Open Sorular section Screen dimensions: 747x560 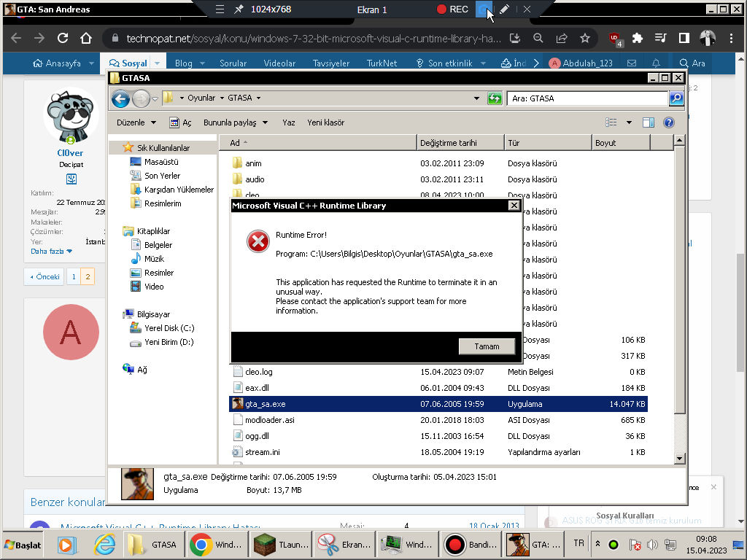tap(233, 63)
